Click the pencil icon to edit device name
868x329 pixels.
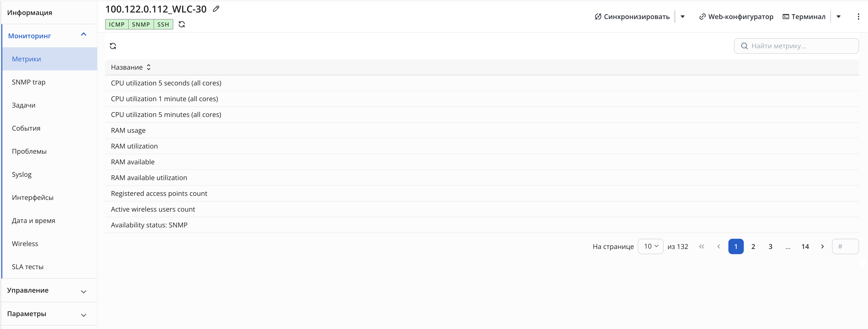click(x=216, y=9)
